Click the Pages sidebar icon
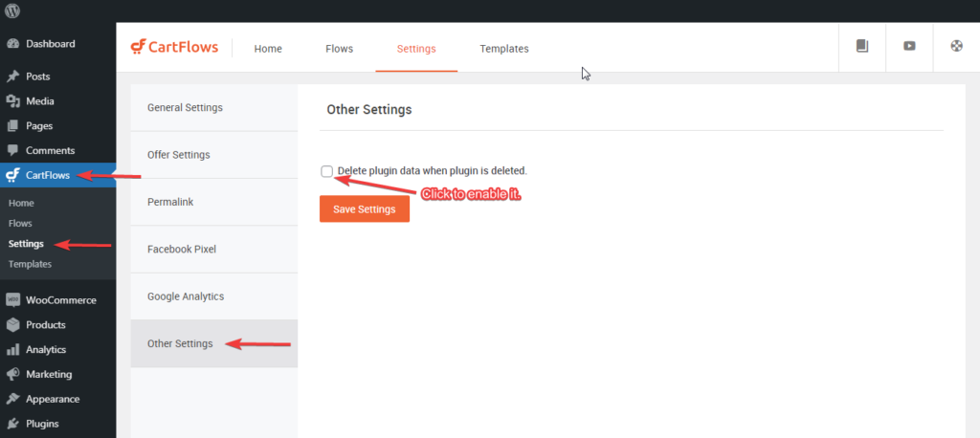 pos(12,126)
